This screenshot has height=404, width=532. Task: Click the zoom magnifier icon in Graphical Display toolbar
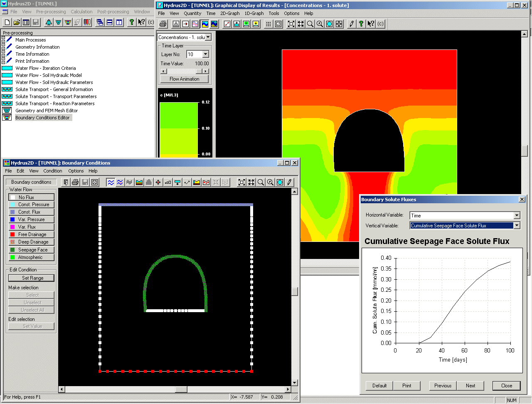(x=310, y=24)
